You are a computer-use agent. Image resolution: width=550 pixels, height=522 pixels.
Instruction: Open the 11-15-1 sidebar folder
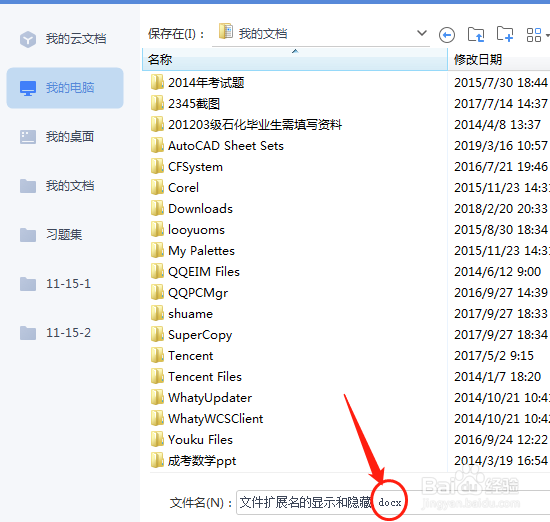(x=55, y=283)
